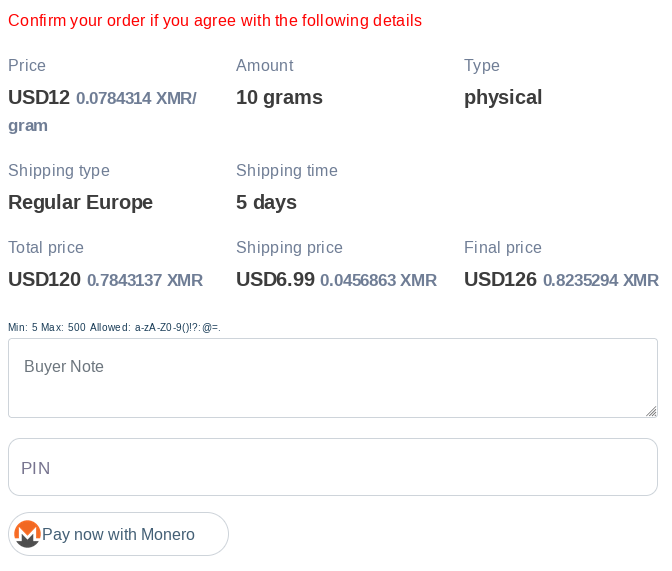
Task: Click the physical type value
Action: (503, 98)
